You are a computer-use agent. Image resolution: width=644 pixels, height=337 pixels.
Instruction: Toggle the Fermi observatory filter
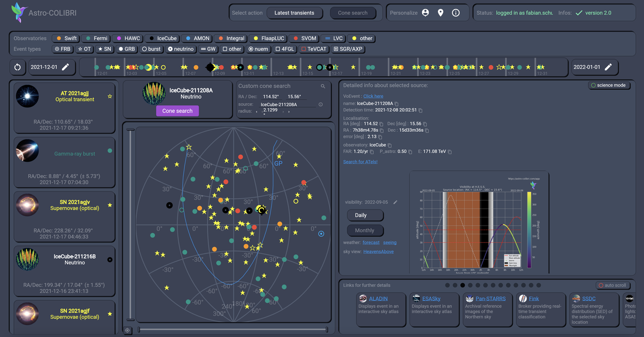click(x=96, y=38)
